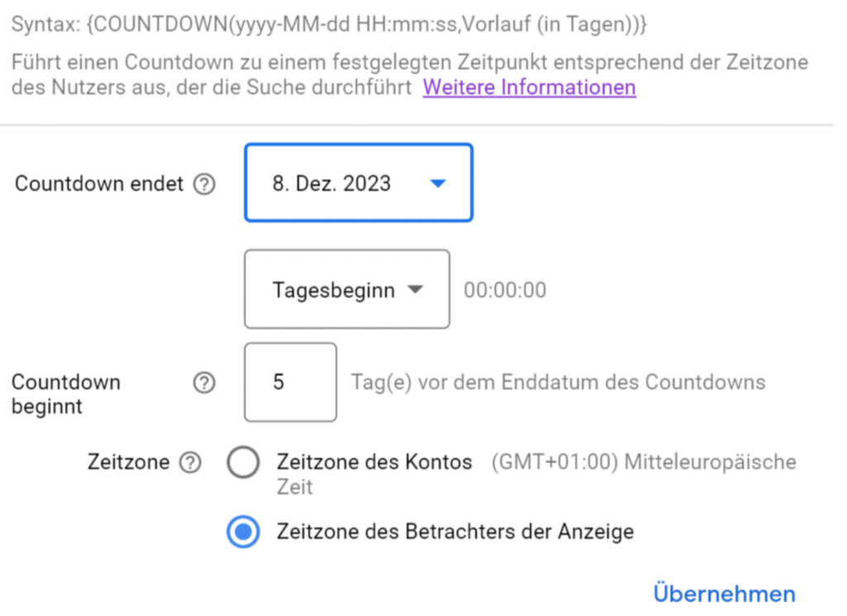Open help for Countdown beginnt

click(204, 382)
